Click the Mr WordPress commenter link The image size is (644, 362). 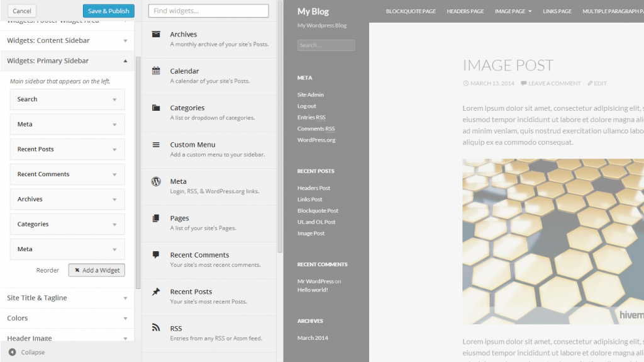coord(316,281)
